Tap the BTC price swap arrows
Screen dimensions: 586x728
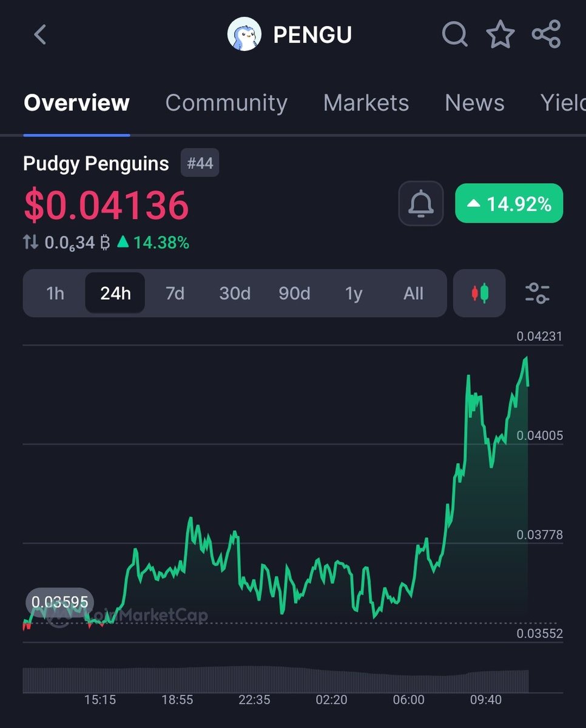point(30,243)
